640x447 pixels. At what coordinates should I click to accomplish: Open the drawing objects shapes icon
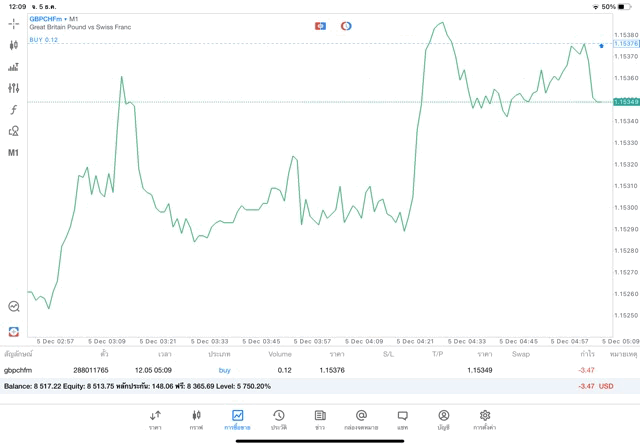pyautogui.click(x=13, y=131)
